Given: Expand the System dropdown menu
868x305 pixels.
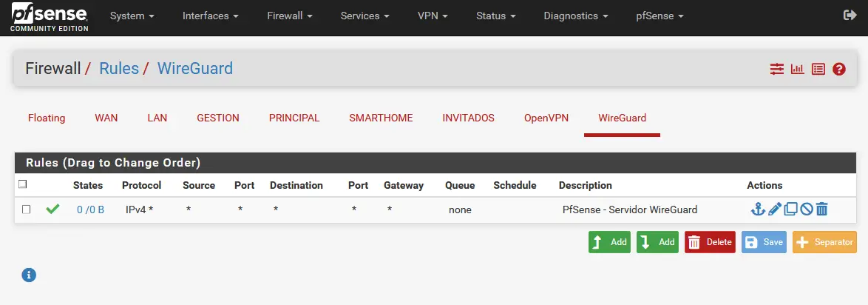Looking at the screenshot, I should click(x=132, y=16).
